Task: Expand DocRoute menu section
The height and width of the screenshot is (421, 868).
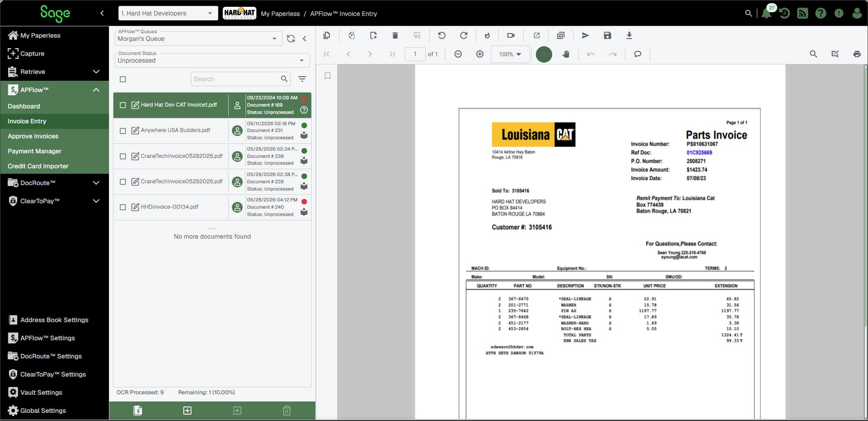Action: tap(96, 183)
